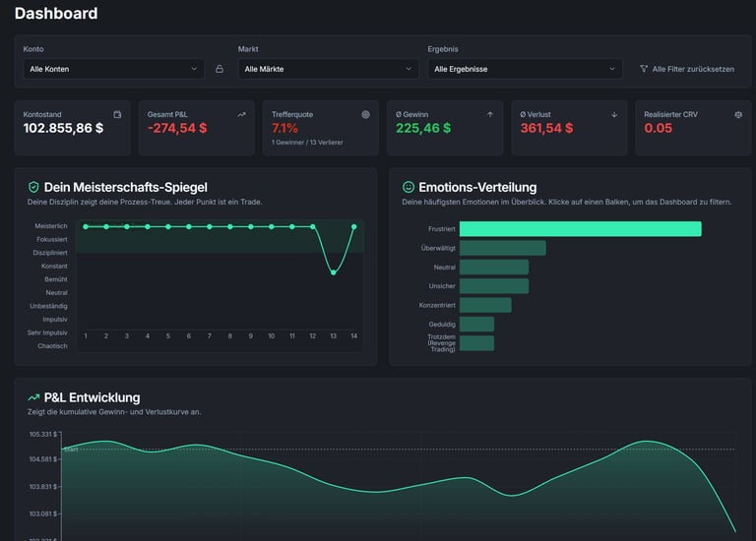756x541 pixels.
Task: Click the Trotzdem (Revenge Trading) bar
Action: click(476, 343)
